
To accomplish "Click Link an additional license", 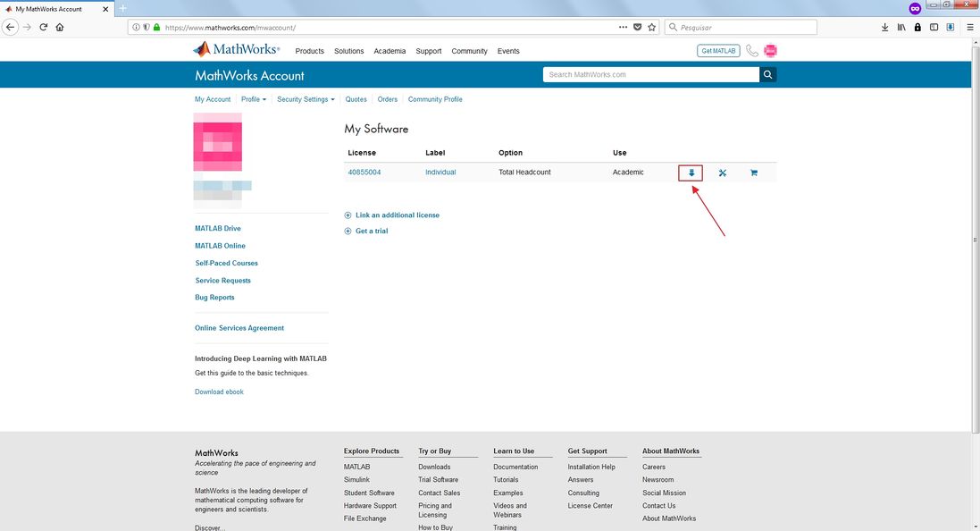I will [398, 215].
